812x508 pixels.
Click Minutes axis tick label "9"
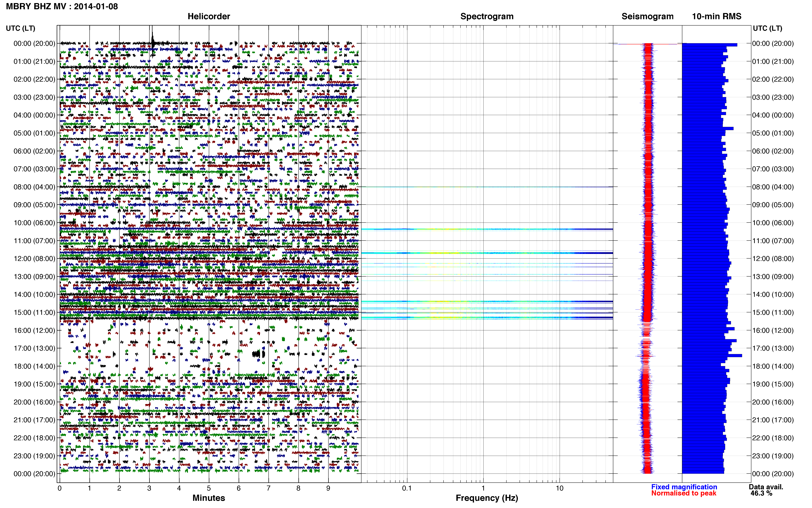(328, 488)
